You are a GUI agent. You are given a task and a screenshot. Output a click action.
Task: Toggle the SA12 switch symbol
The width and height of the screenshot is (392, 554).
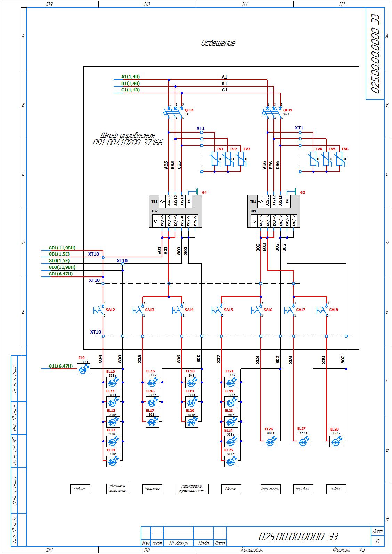pyautogui.click(x=99, y=310)
